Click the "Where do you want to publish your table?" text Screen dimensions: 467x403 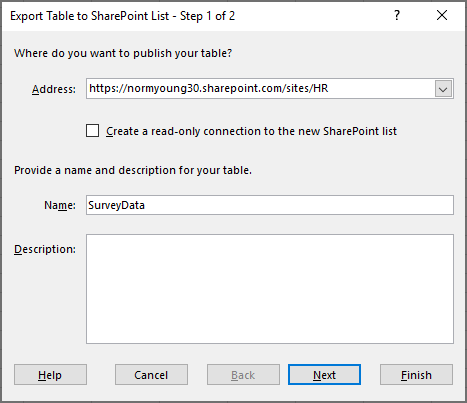tap(123, 53)
